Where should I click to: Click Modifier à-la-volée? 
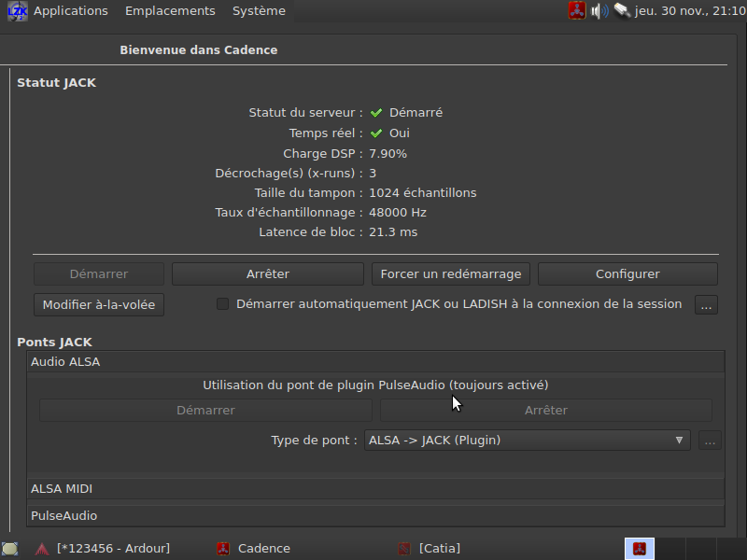99,305
